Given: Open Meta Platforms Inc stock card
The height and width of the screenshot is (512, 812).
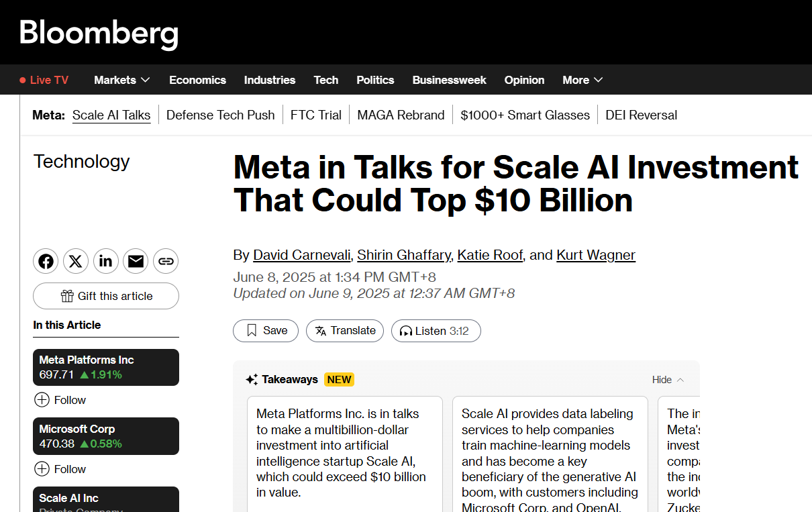Looking at the screenshot, I should click(x=106, y=367).
